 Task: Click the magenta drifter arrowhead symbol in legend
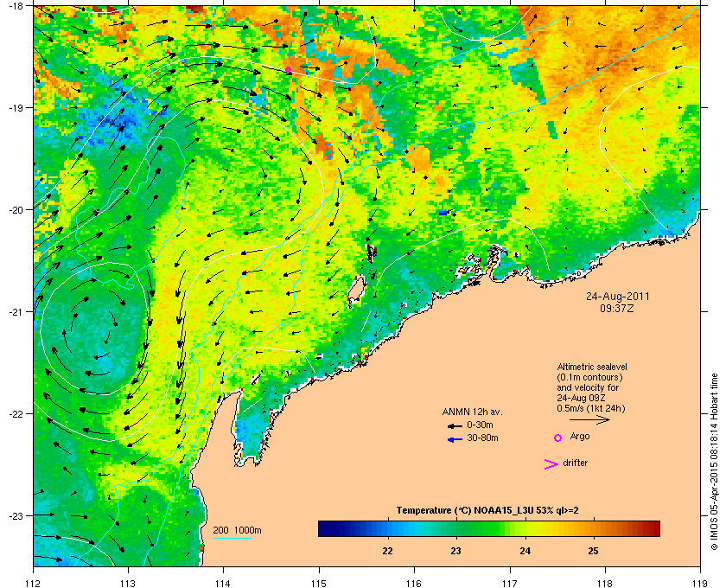[551, 464]
